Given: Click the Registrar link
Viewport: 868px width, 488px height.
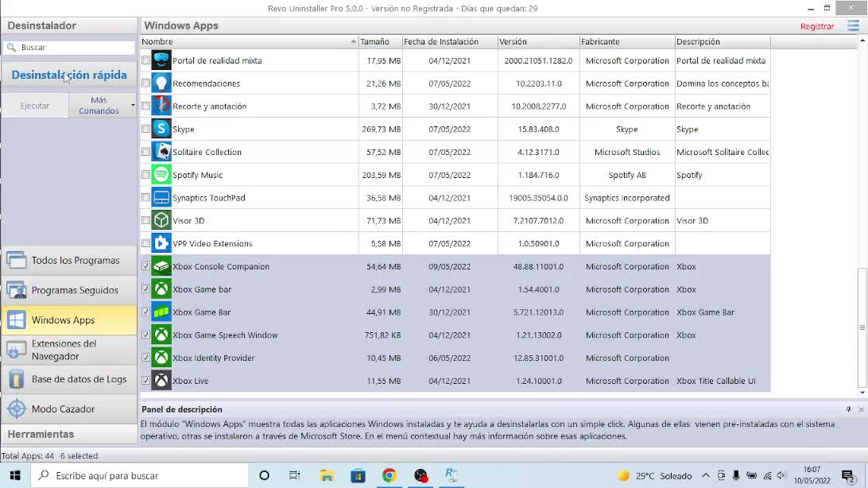Looking at the screenshot, I should 816,26.
